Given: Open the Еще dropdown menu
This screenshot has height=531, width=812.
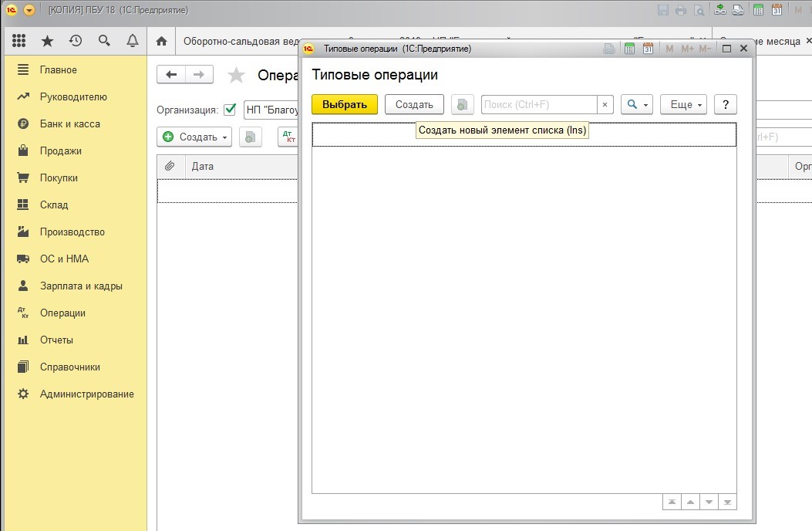Looking at the screenshot, I should tap(683, 104).
